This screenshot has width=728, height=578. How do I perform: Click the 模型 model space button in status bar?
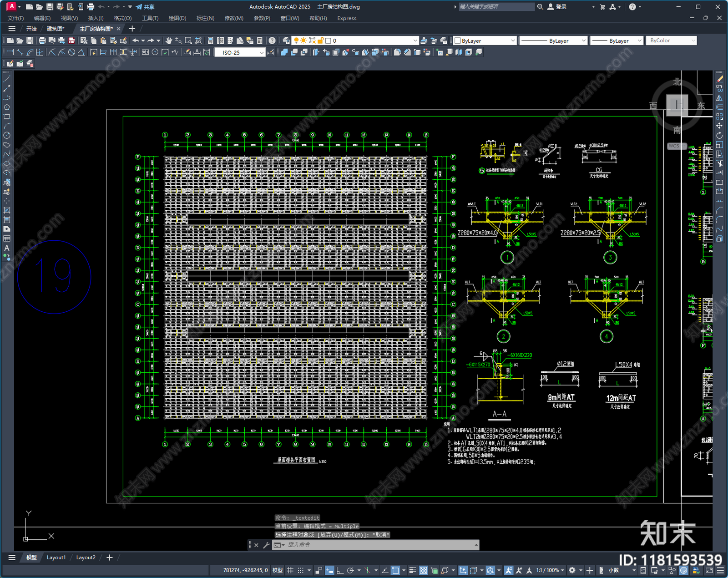pyautogui.click(x=278, y=570)
